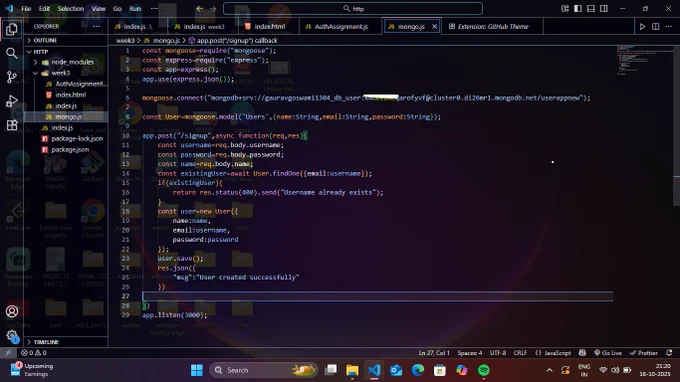The image size is (680, 382).
Task: Open the Extensions view
Action: click(x=12, y=125)
